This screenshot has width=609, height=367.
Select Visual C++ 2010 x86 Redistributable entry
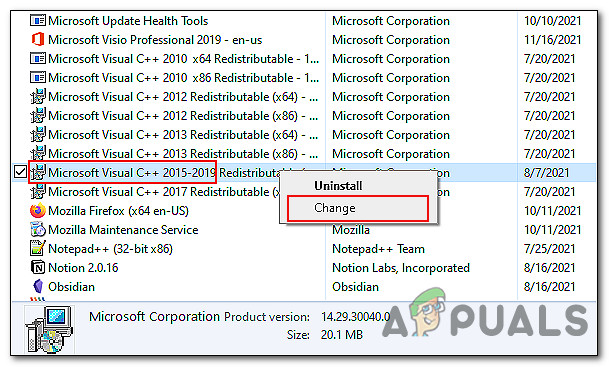pos(183,78)
